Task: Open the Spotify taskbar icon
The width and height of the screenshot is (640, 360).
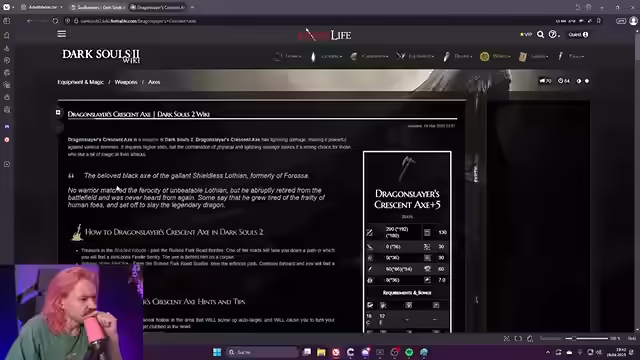Action: [x=409, y=352]
